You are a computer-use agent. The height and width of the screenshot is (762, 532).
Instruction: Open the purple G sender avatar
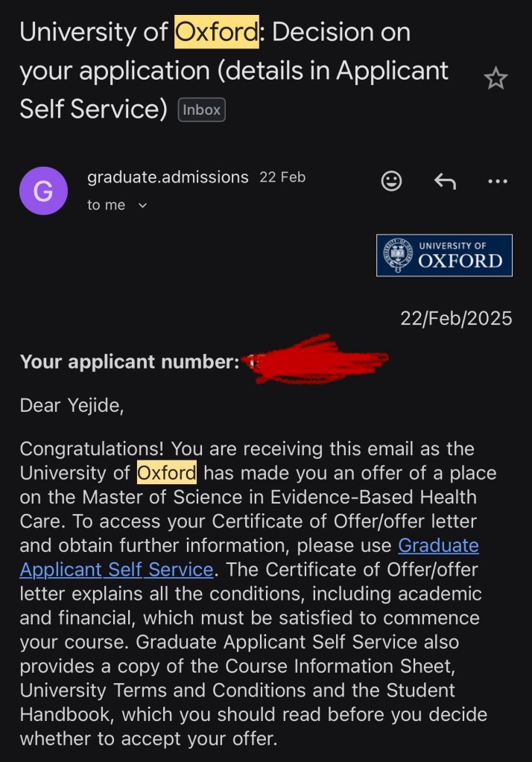click(43, 191)
